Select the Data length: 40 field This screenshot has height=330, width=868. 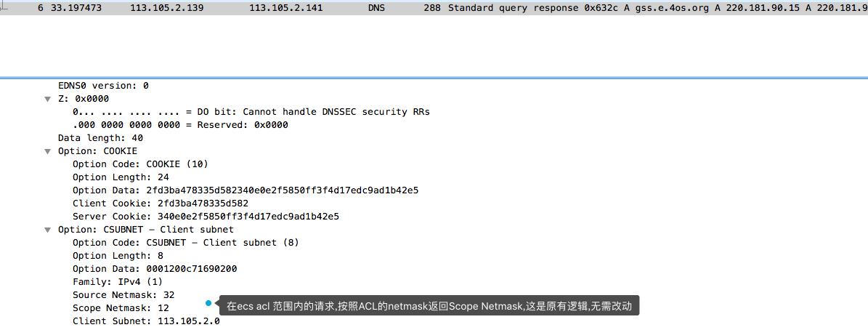[101, 138]
